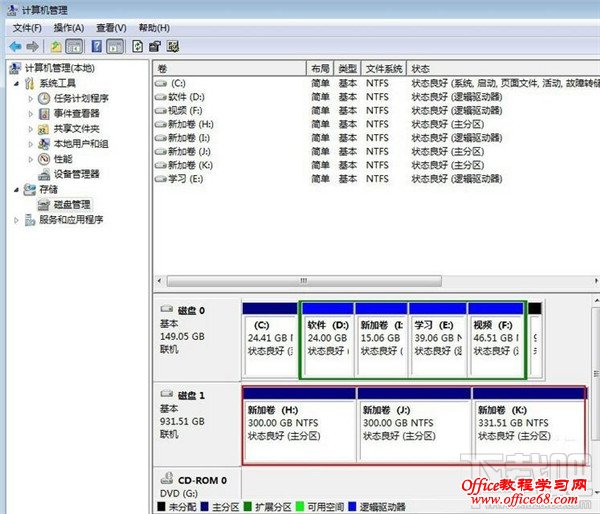Sort by Layout (布局) column header
This screenshot has height=514, width=600.
tap(320, 69)
